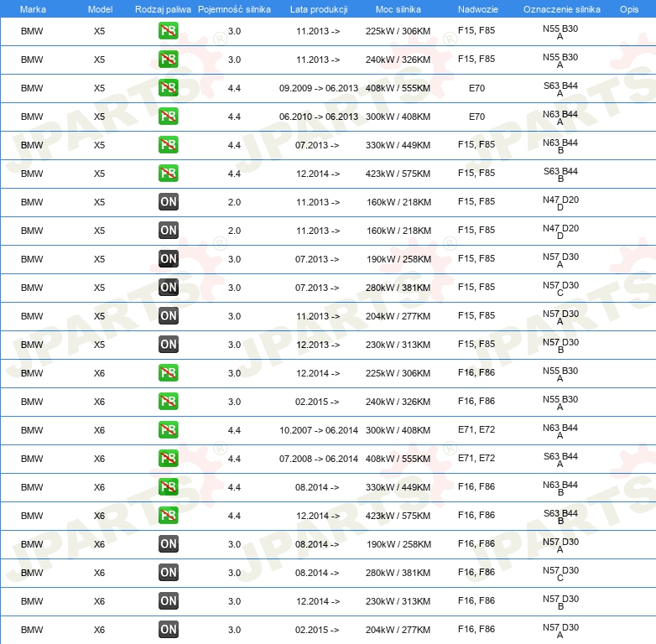Image resolution: width=656 pixels, height=644 pixels.
Task: Click the ON diesel icon for X6 280kW / 381KM
Action: 169,573
